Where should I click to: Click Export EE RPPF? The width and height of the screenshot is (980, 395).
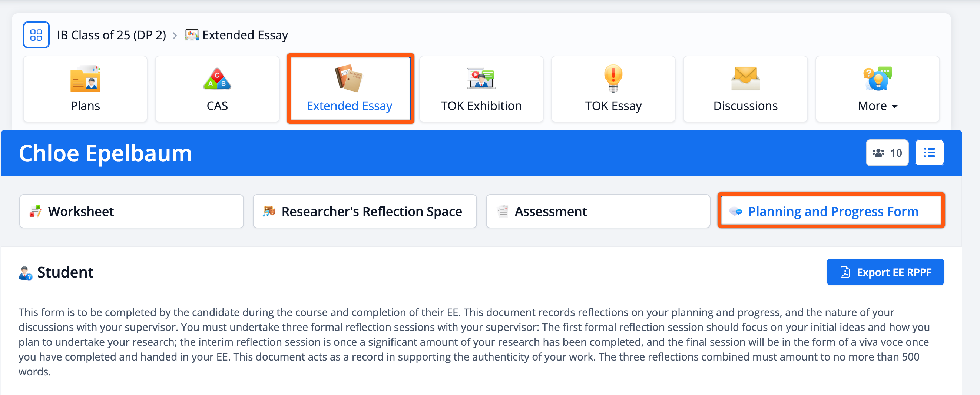(885, 272)
